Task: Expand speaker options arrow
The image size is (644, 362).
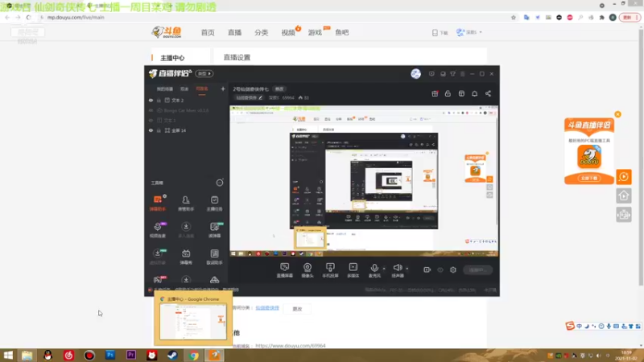Action: click(407, 269)
